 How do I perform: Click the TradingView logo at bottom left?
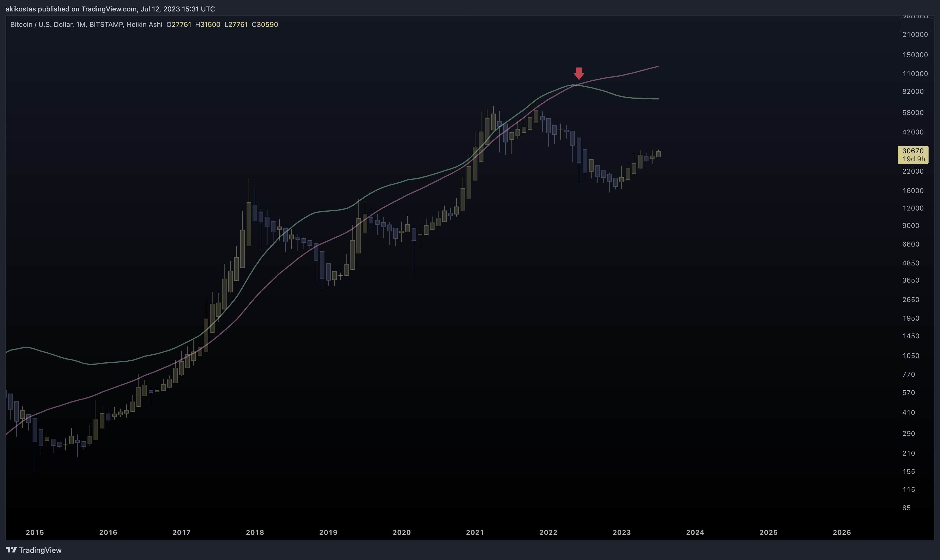(x=33, y=550)
